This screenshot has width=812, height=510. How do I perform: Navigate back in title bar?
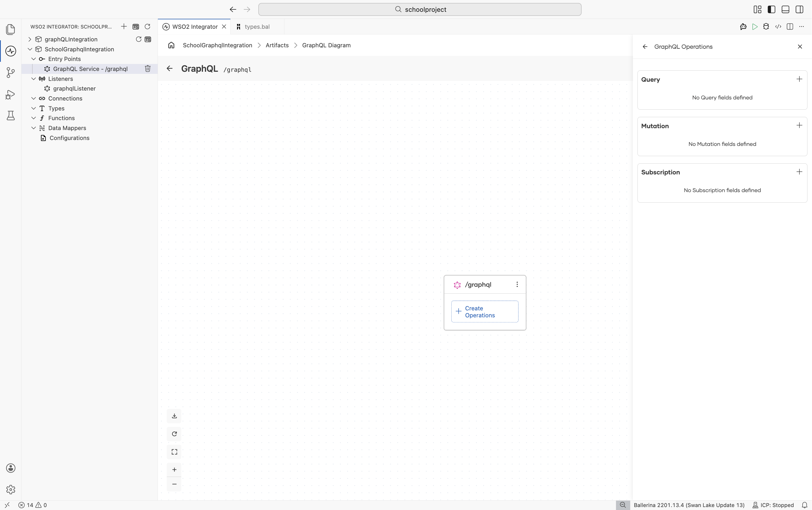[x=233, y=9]
